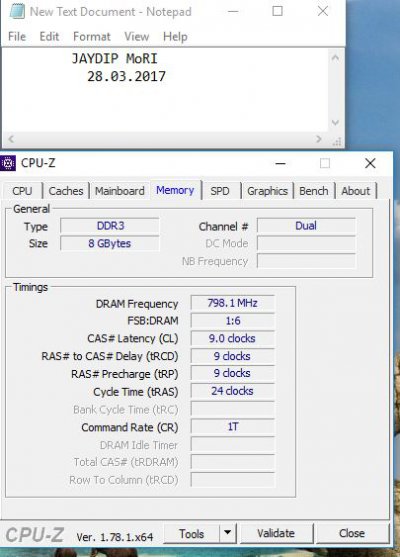Image resolution: width=400 pixels, height=557 pixels.
Task: Minimize the Notepad window
Action: (x=233, y=11)
